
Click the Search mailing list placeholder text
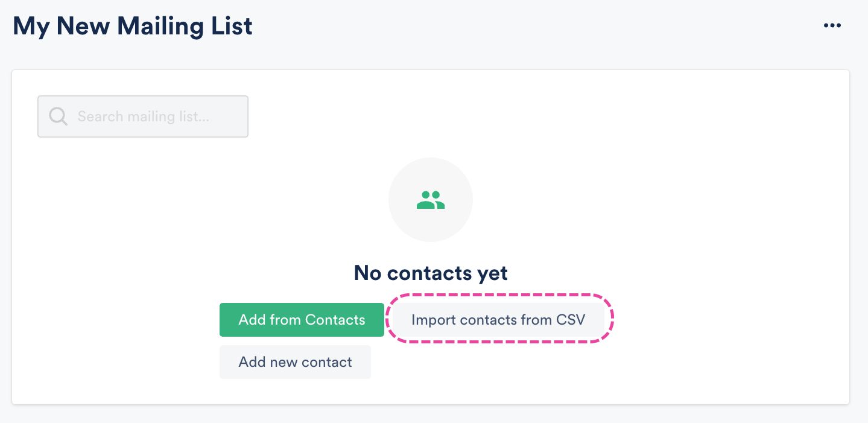coord(144,116)
